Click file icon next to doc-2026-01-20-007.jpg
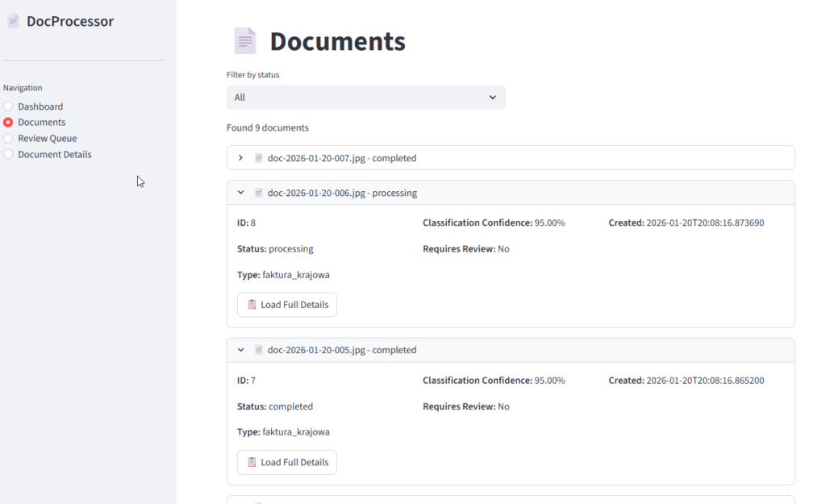Image resolution: width=826 pixels, height=504 pixels. [x=259, y=158]
